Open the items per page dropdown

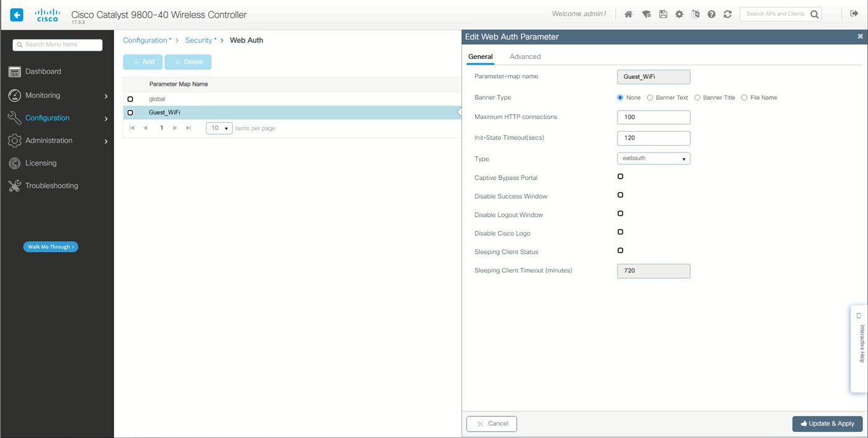[219, 128]
